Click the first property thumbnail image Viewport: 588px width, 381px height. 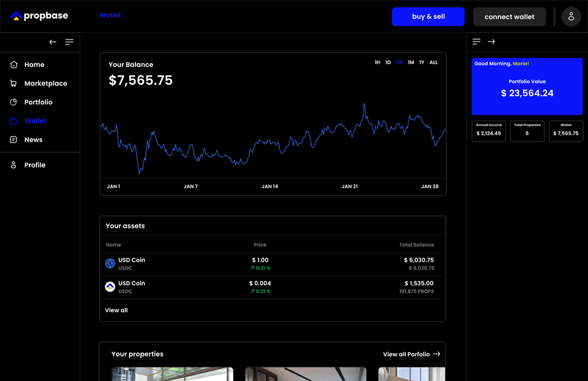pos(172,374)
